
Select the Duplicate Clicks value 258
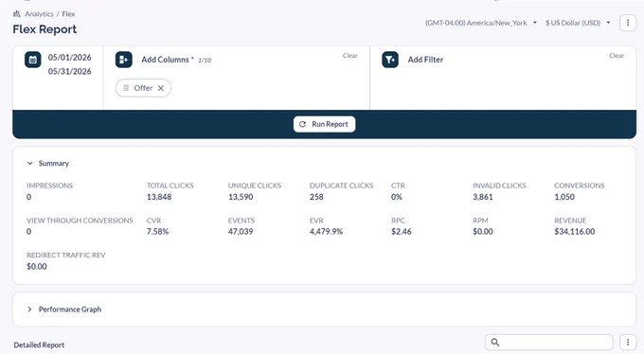pyautogui.click(x=316, y=197)
